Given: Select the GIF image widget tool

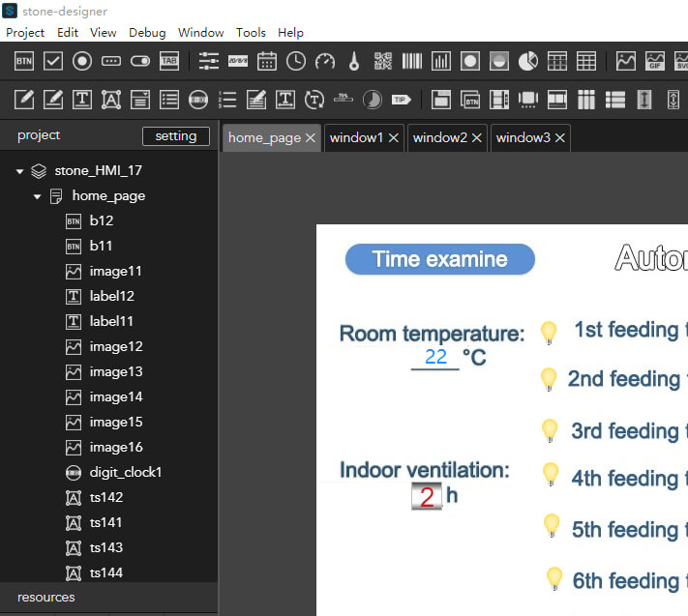Looking at the screenshot, I should coord(655,61).
